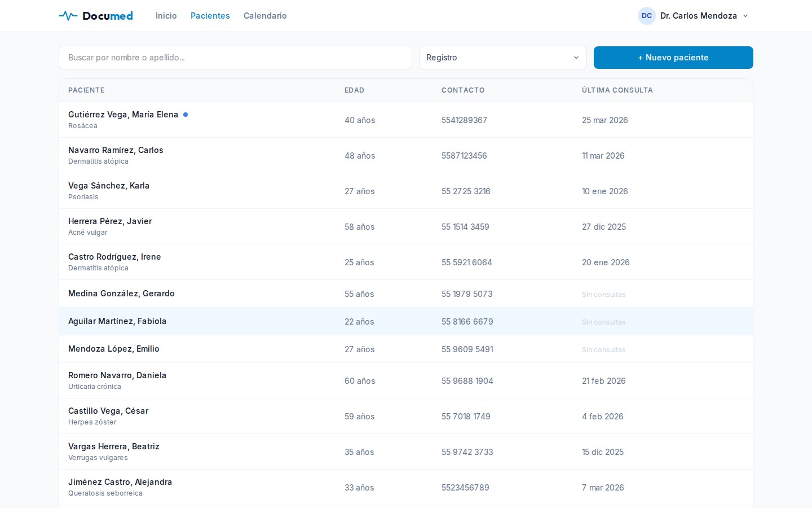
Task: Expand the Dr. Carlos Mendoza account menu
Action: [745, 16]
